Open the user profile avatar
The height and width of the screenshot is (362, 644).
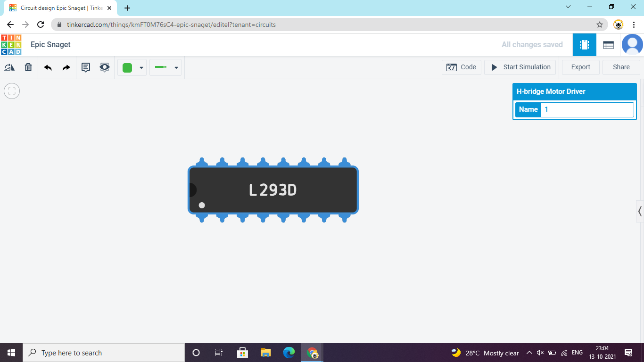632,45
